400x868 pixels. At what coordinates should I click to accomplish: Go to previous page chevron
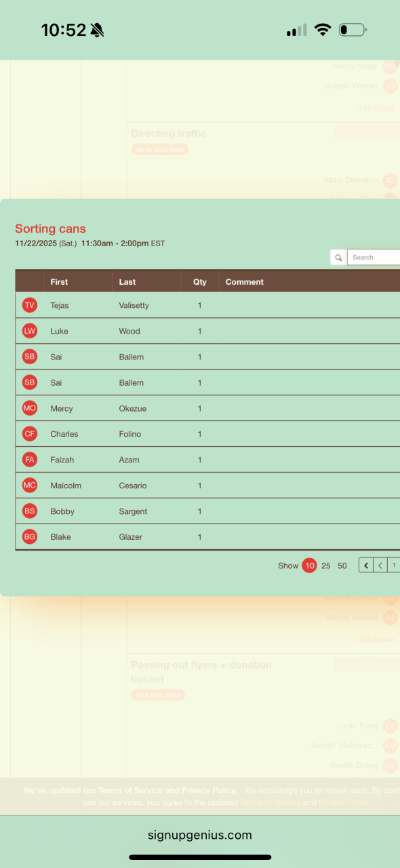(380, 565)
